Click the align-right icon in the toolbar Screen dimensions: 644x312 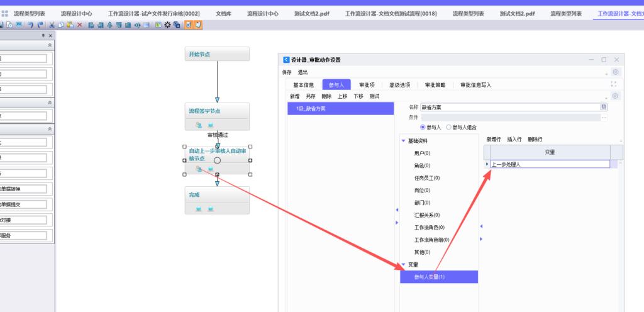click(100, 25)
